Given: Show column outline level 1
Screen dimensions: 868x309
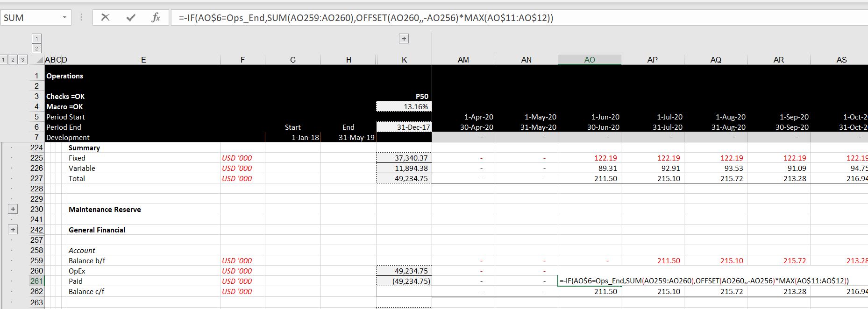Looking at the screenshot, I should [36, 38].
